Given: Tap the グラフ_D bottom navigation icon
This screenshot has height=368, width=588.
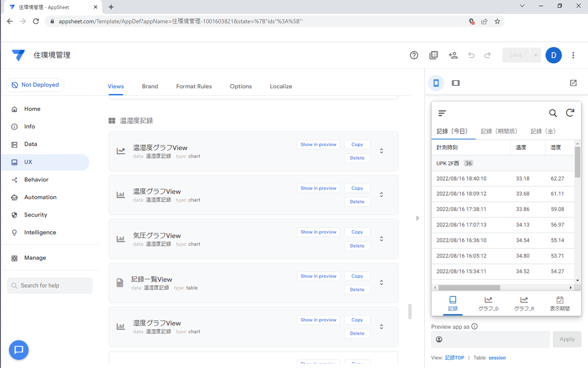Looking at the screenshot, I should pos(488,303).
